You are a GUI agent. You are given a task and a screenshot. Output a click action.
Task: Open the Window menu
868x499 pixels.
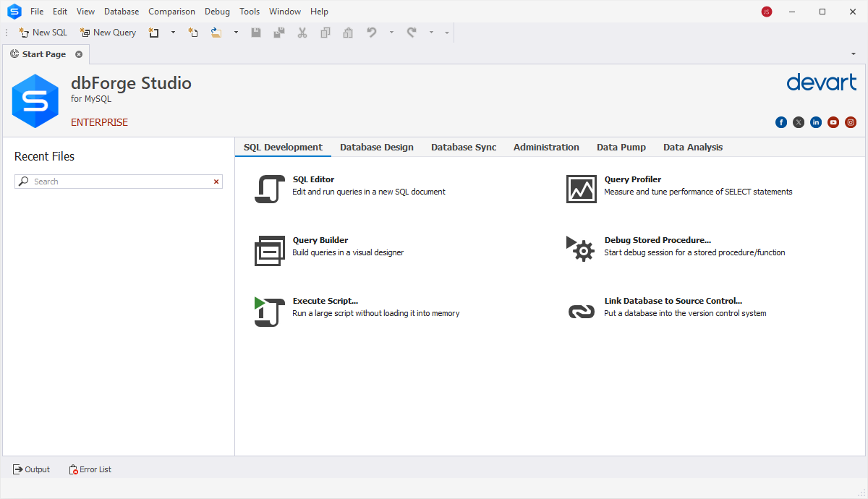285,12
